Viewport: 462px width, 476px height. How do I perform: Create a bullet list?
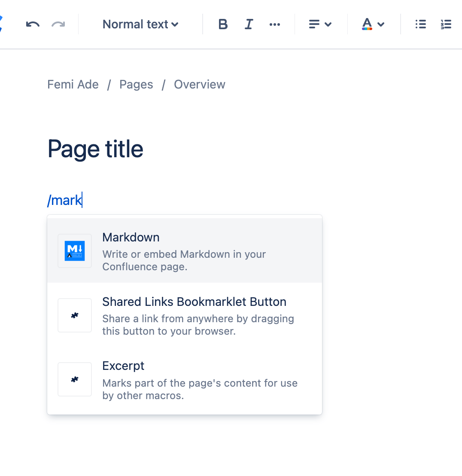tap(420, 24)
